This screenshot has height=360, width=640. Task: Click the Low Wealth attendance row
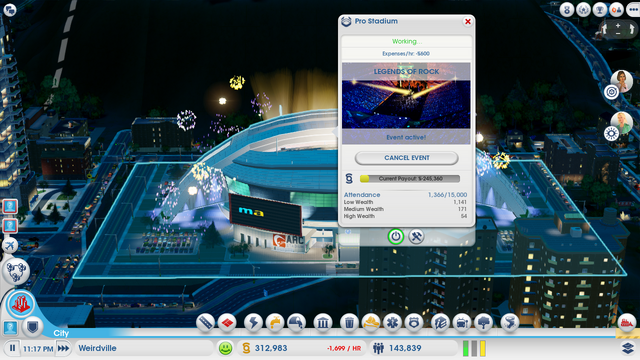coord(405,202)
